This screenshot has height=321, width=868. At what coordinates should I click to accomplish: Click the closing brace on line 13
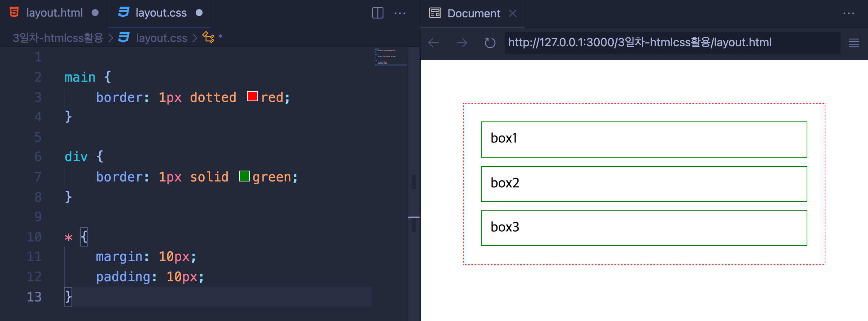pos(68,297)
